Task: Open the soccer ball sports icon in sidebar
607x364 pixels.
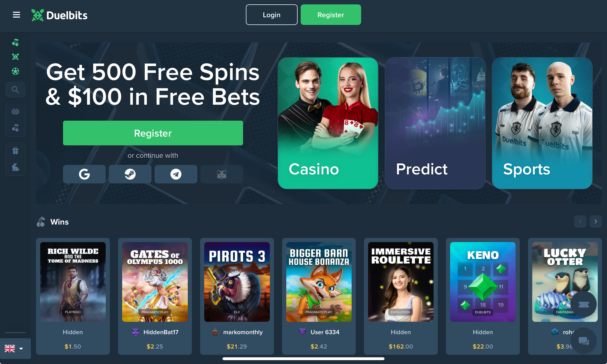Action: click(x=15, y=71)
